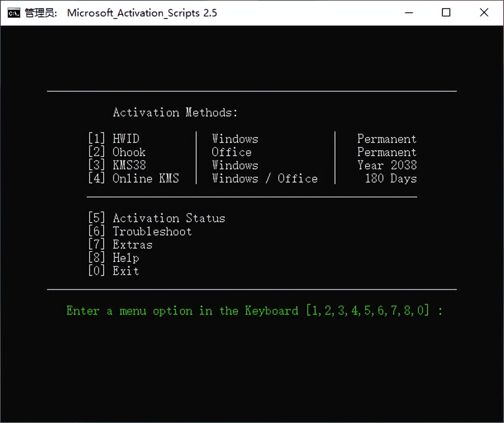Click the 'Permanent' label beside HWID

[x=387, y=139]
